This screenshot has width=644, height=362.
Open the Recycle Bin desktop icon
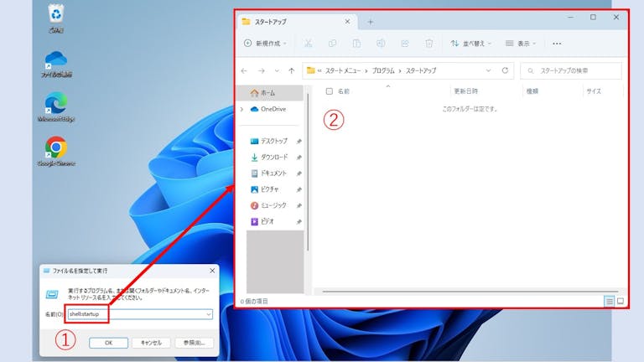56,18
